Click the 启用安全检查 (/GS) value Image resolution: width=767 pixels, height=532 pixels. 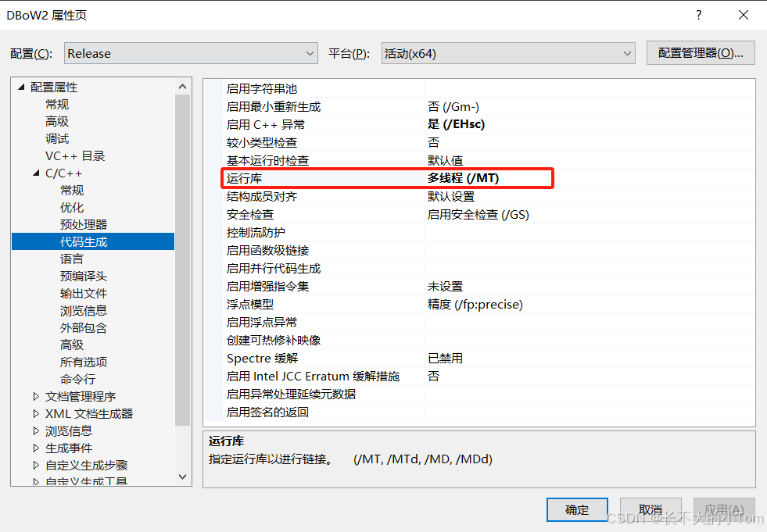478,215
